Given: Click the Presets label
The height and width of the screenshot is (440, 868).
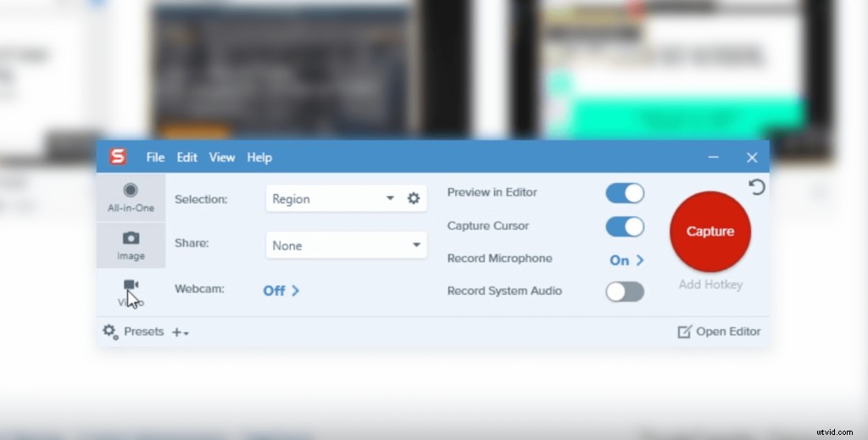Looking at the screenshot, I should tap(144, 331).
